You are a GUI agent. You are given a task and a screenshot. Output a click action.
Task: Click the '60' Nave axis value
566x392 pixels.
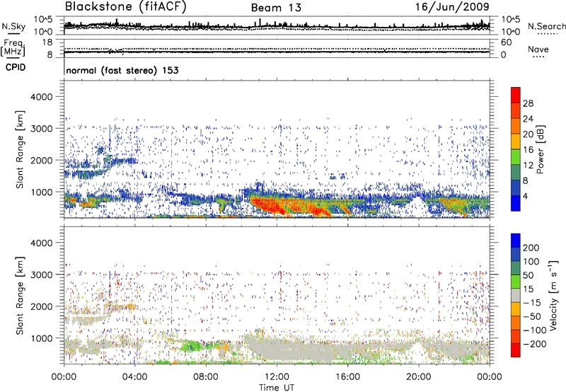coord(506,42)
